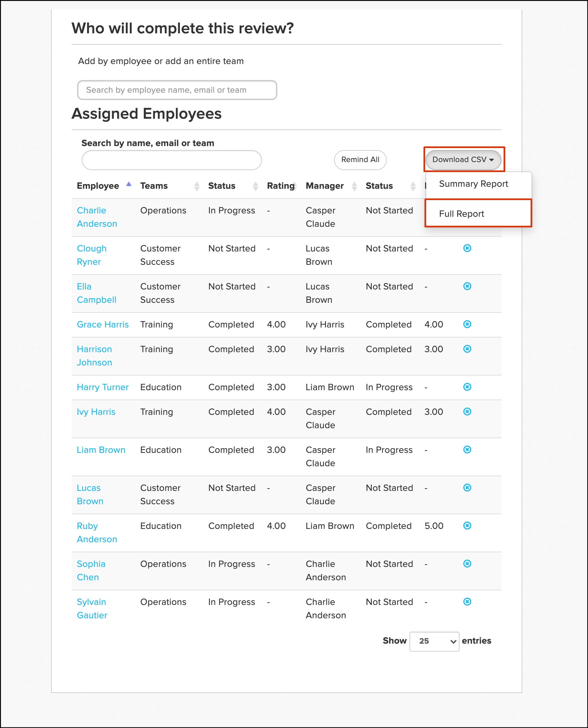Viewport: 588px width, 728px height.
Task: Open the Liam Brown employee link
Action: click(101, 450)
